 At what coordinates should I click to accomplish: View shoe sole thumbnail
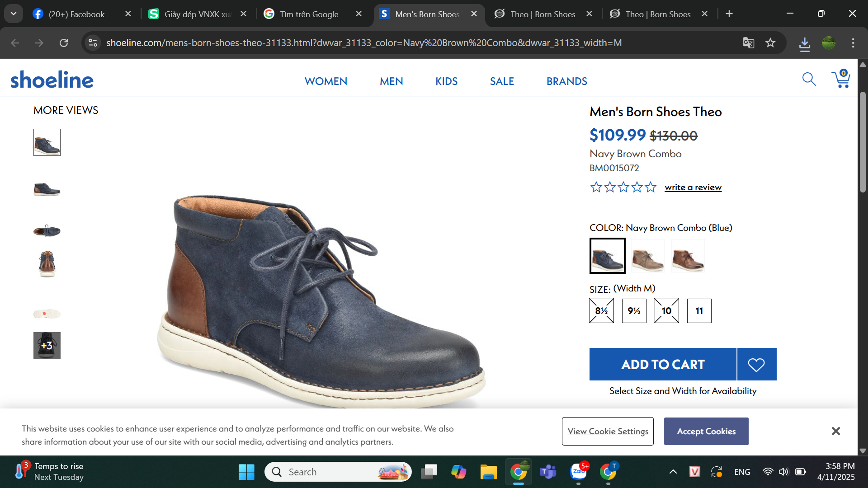[47, 314]
